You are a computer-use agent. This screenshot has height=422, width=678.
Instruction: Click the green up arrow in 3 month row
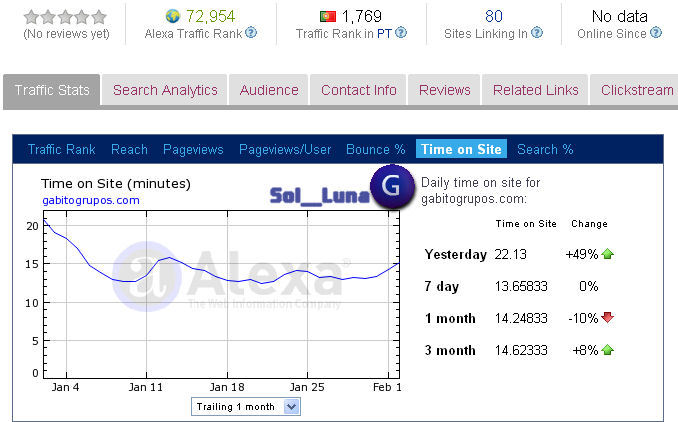[x=608, y=350]
